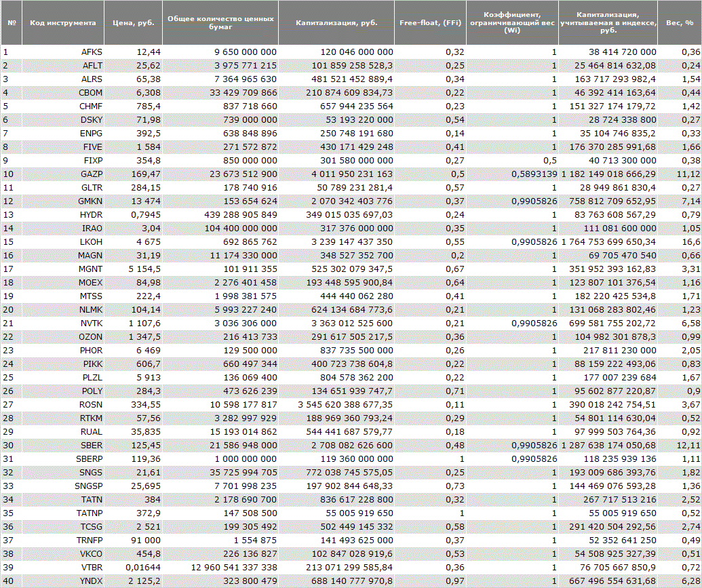Select the ROSN ticker cell

pyautogui.click(x=63, y=404)
